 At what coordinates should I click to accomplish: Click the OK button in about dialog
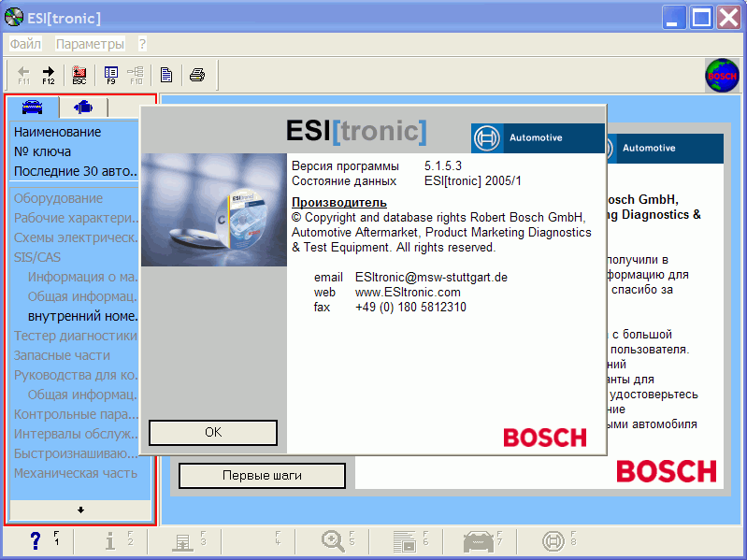tap(213, 432)
